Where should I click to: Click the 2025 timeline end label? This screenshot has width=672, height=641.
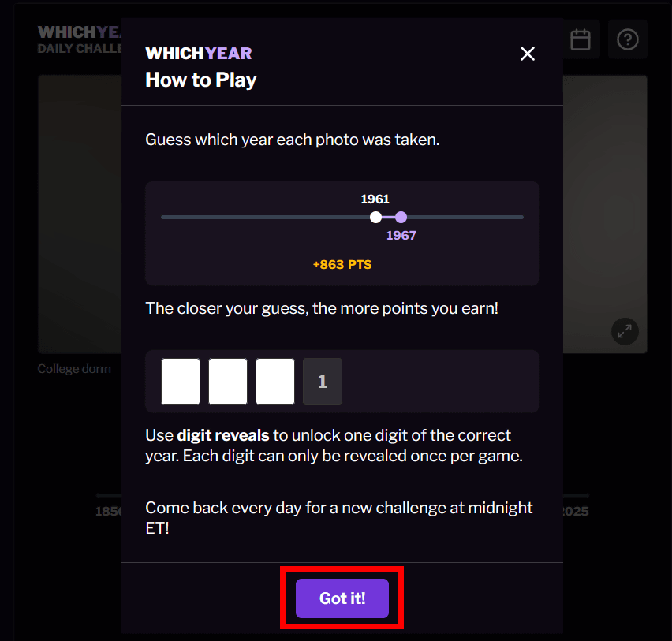tap(576, 511)
